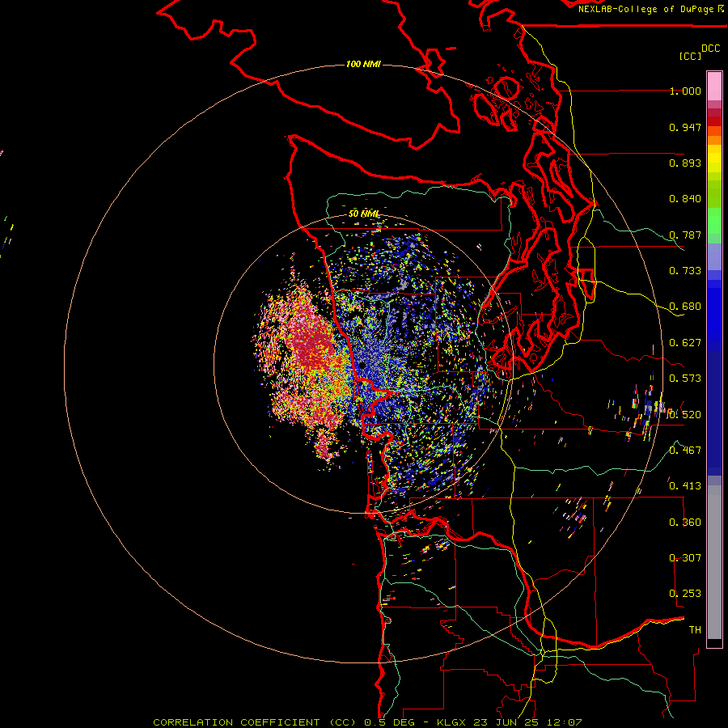This screenshot has width=728, height=728.
Task: Select the 0.467 scale value
Action: 685,451
